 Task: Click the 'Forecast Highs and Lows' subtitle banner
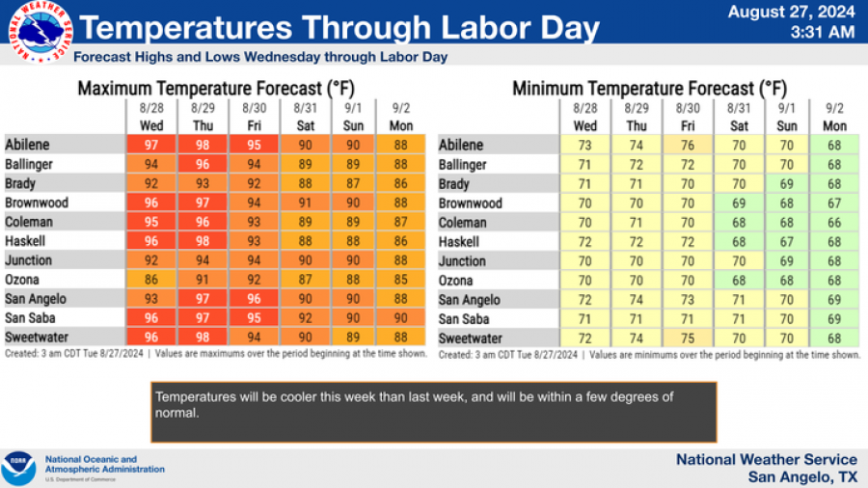260,57
